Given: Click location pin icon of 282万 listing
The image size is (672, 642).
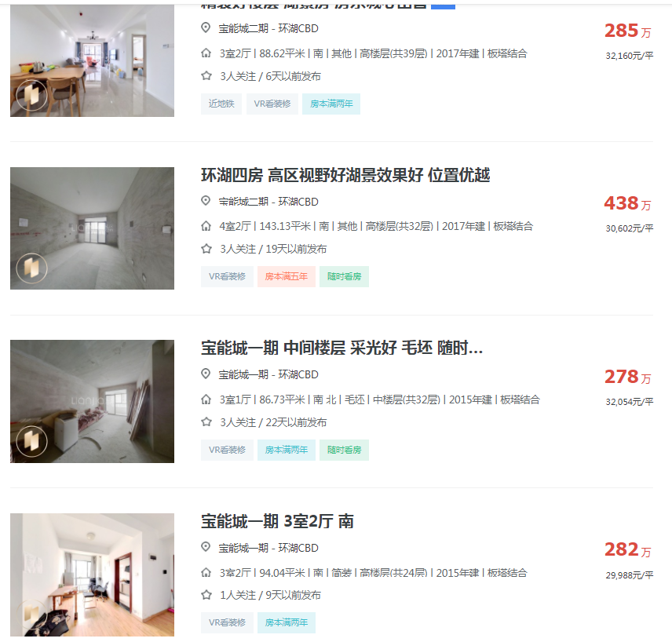Looking at the screenshot, I should [206, 547].
